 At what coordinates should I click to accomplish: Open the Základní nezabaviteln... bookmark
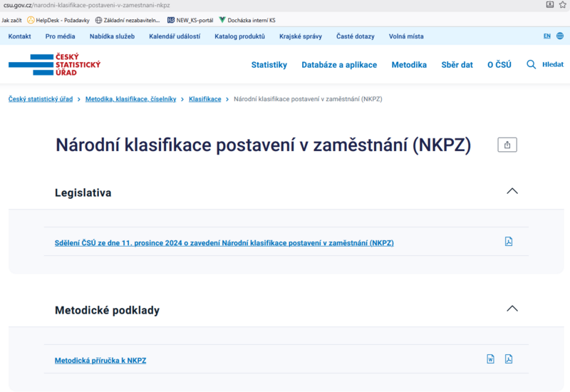coord(128,21)
